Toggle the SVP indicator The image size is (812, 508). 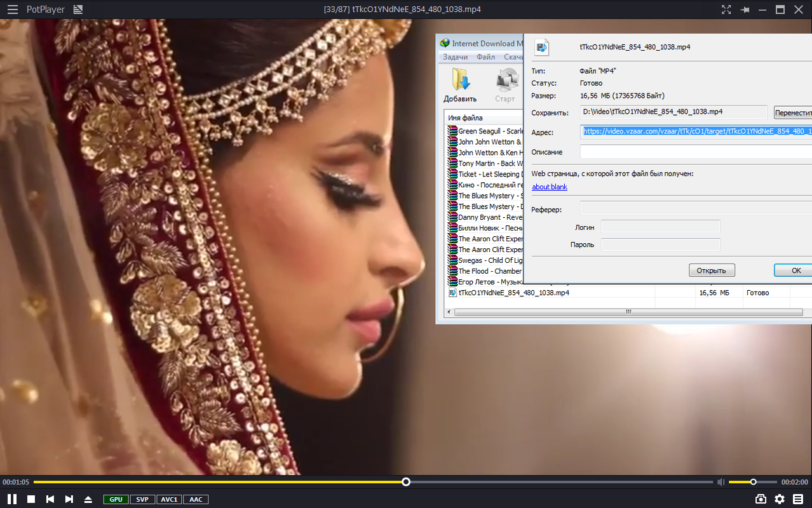click(x=142, y=500)
